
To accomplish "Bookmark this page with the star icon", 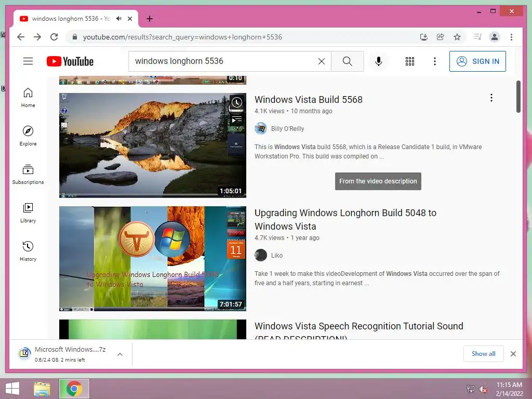I will 457,37.
